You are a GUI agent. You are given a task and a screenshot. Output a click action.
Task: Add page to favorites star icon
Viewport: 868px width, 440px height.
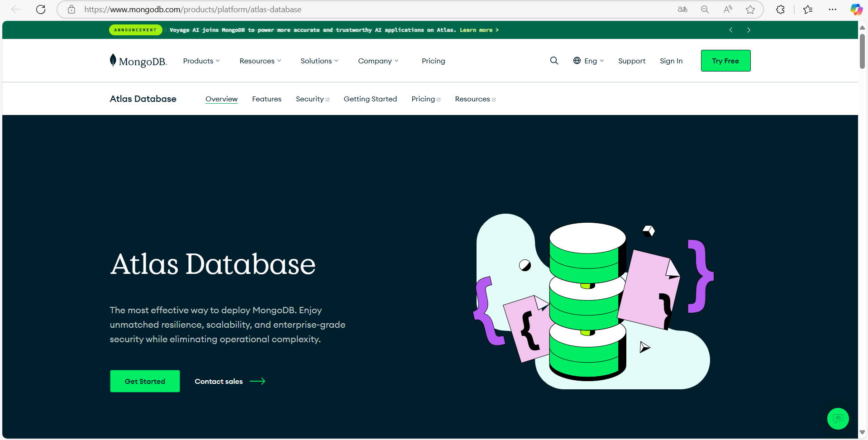[x=750, y=10]
